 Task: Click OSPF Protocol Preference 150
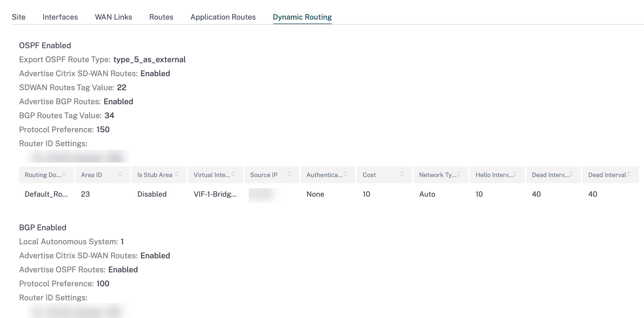point(103,129)
